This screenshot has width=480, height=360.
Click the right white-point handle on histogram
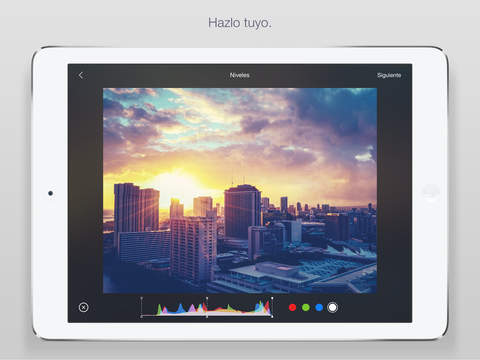(x=272, y=298)
